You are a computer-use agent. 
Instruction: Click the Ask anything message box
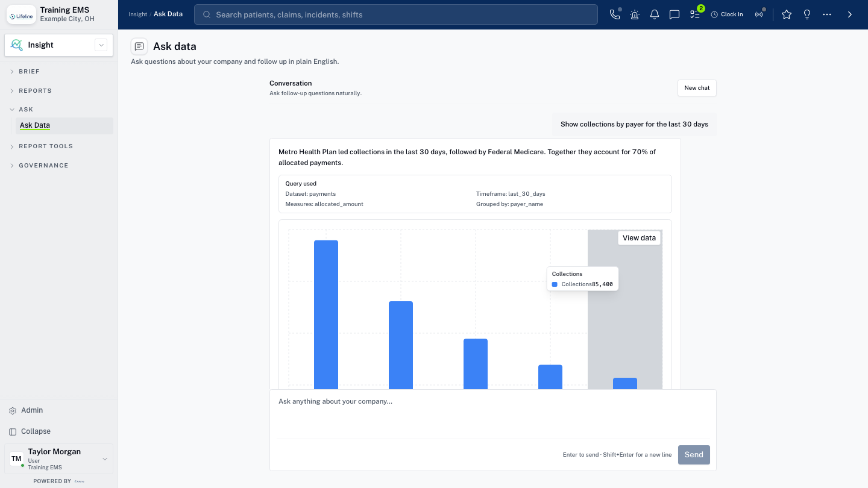pos(493,414)
